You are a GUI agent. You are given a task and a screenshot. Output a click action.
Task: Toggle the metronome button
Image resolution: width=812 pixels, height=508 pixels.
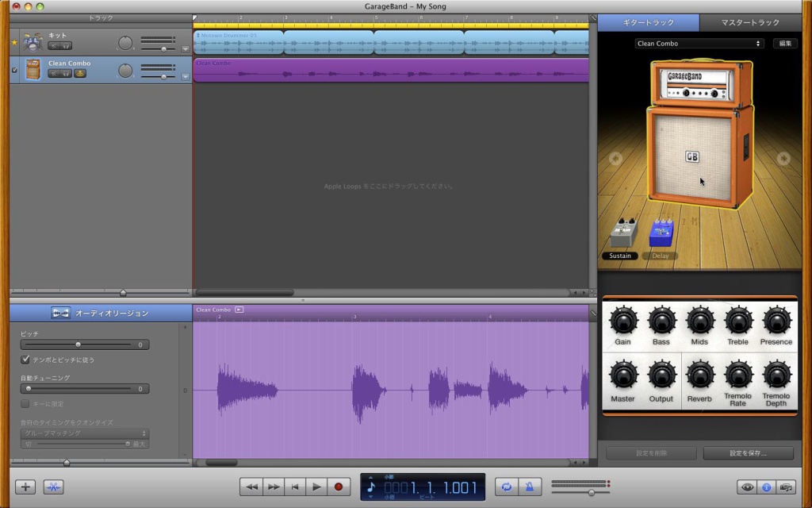coord(529,487)
